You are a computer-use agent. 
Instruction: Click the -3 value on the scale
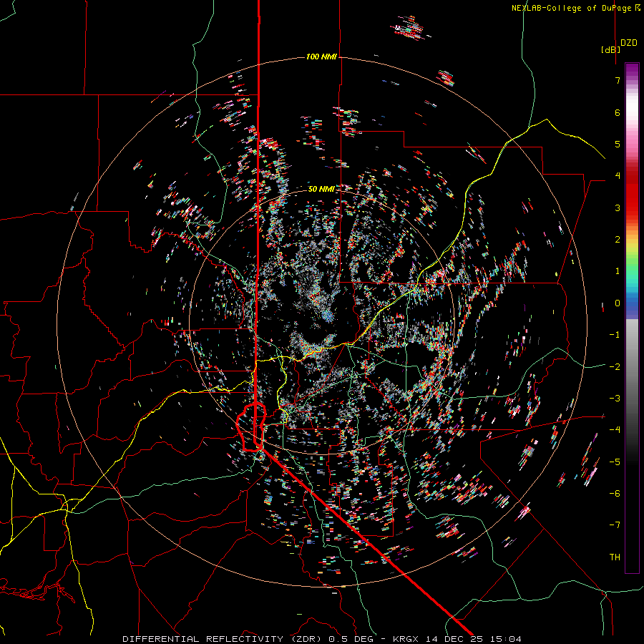tap(615, 399)
